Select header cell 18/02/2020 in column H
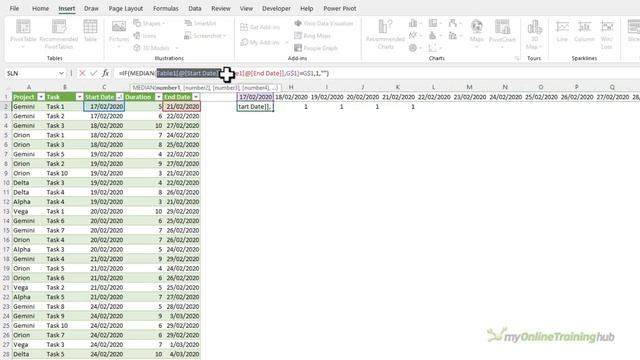The image size is (640, 360). (x=291, y=97)
